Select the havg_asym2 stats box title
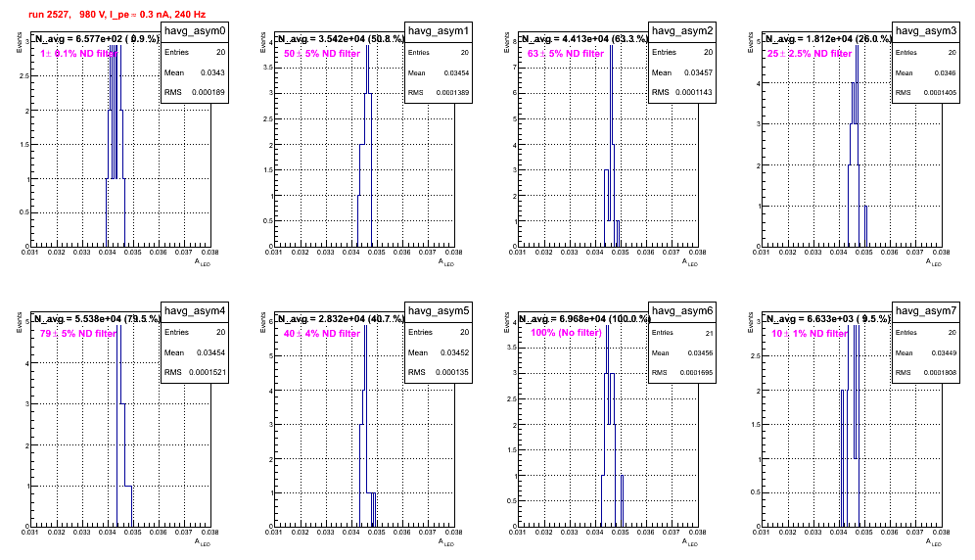 pos(682,31)
